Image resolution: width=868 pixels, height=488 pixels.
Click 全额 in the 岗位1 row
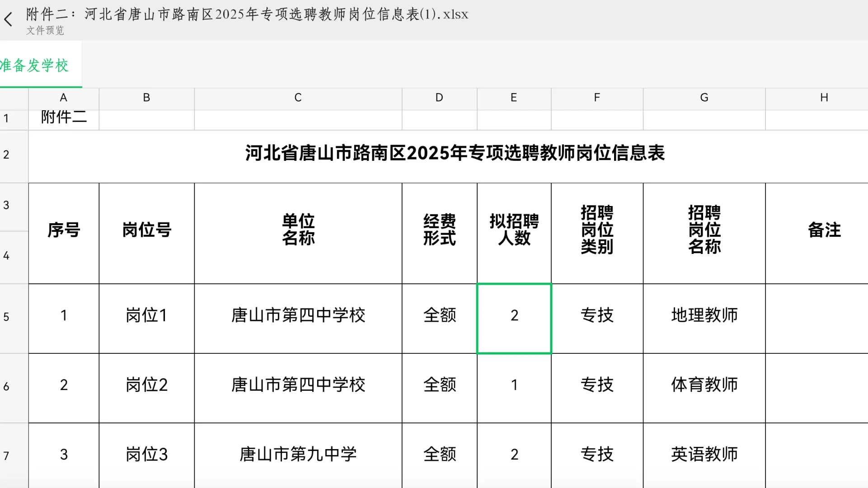coord(439,319)
